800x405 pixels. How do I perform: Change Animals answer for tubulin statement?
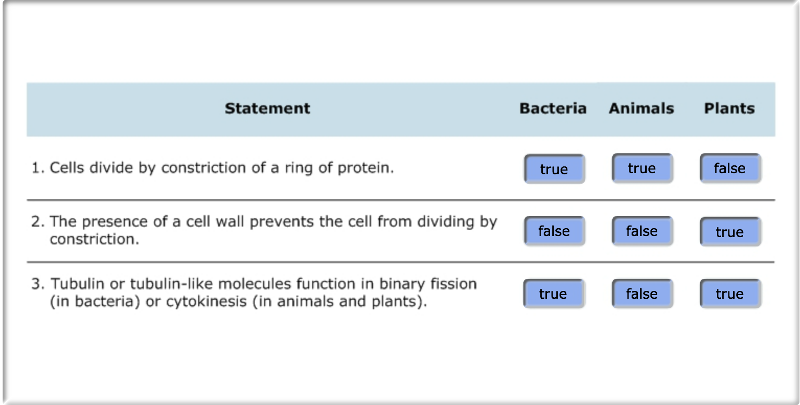[x=642, y=294]
